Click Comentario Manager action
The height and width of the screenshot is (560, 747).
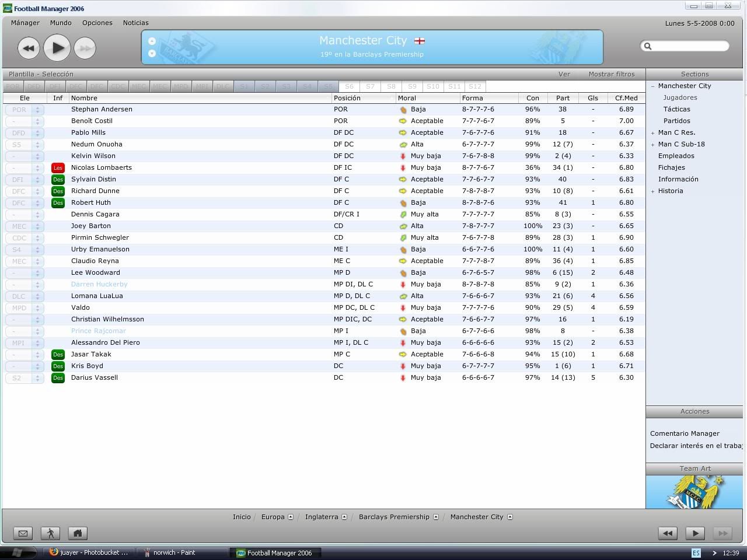[685, 433]
